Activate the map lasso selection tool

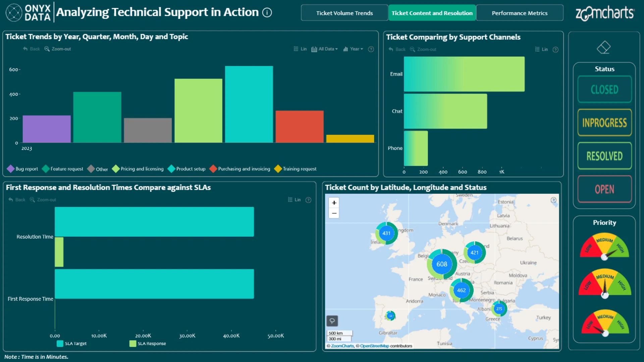tap(332, 321)
